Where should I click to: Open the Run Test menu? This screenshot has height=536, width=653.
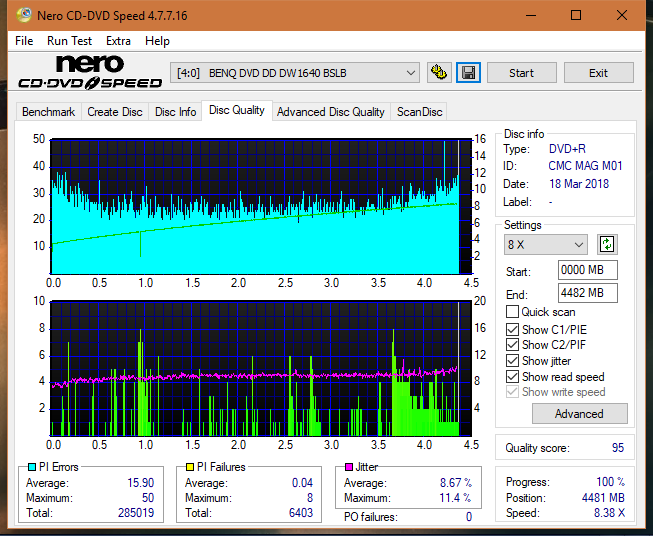coord(69,41)
